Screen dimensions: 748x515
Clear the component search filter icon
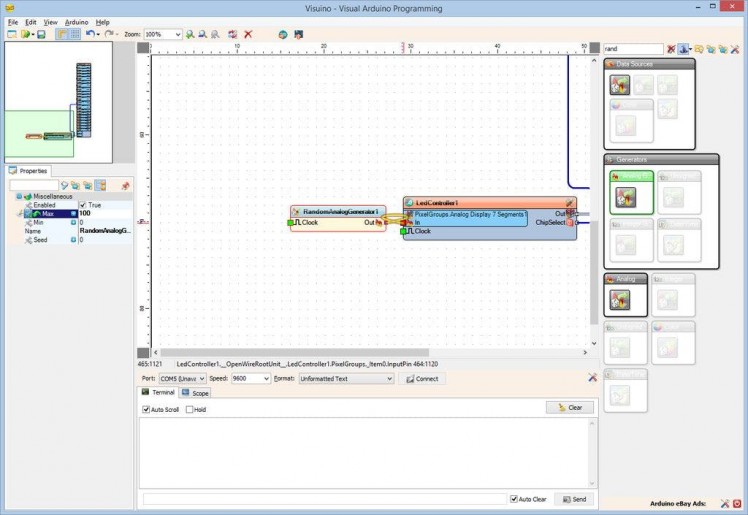click(x=671, y=48)
